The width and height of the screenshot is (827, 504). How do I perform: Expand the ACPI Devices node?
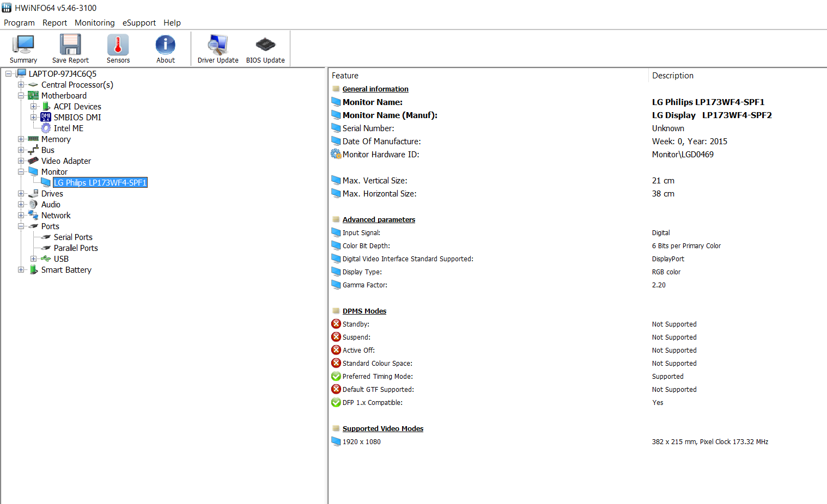click(33, 106)
